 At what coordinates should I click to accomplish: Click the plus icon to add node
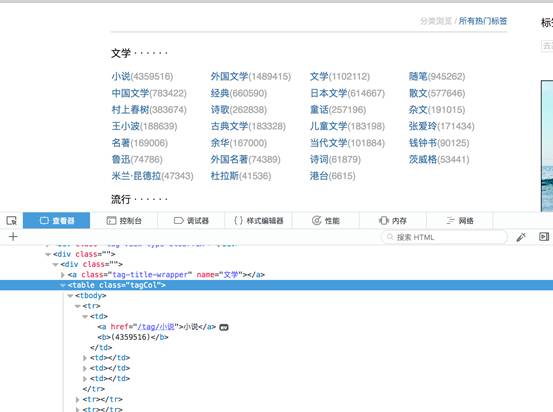(x=13, y=236)
